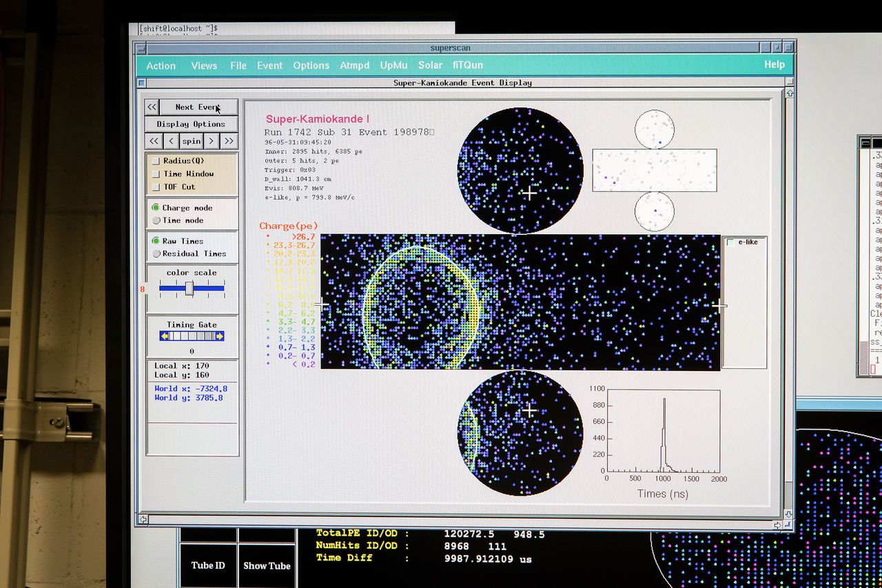The height and width of the screenshot is (588, 882).
Task: Click the single right spin arrow
Action: [212, 141]
